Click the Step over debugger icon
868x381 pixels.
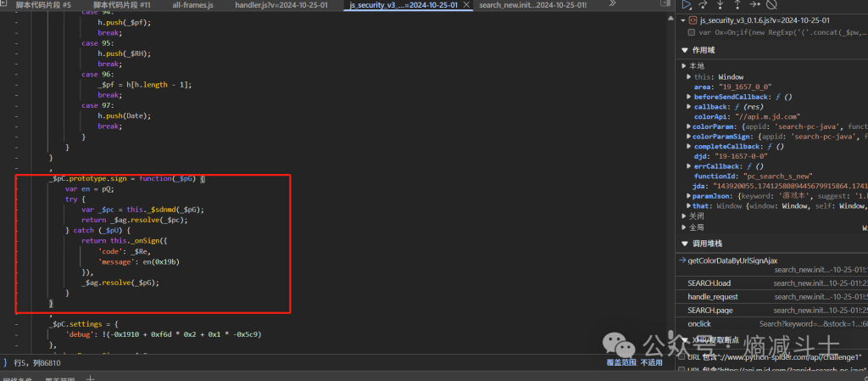click(x=703, y=5)
